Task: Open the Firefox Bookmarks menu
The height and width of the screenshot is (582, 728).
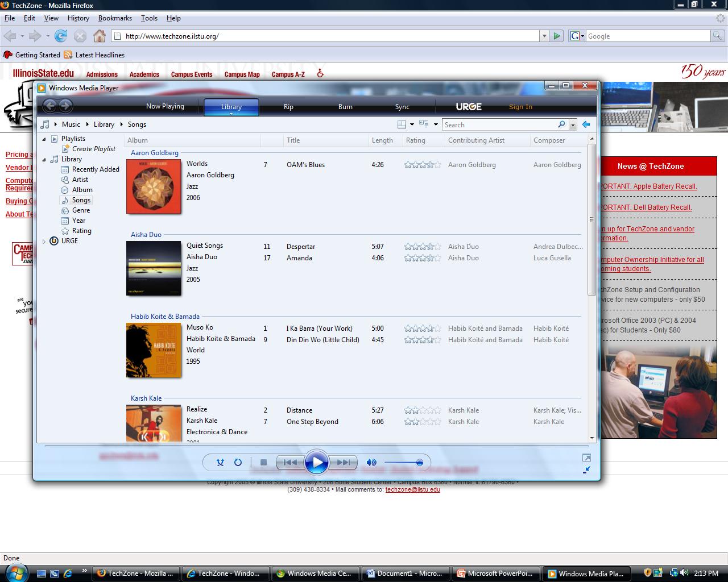Action: (115, 18)
